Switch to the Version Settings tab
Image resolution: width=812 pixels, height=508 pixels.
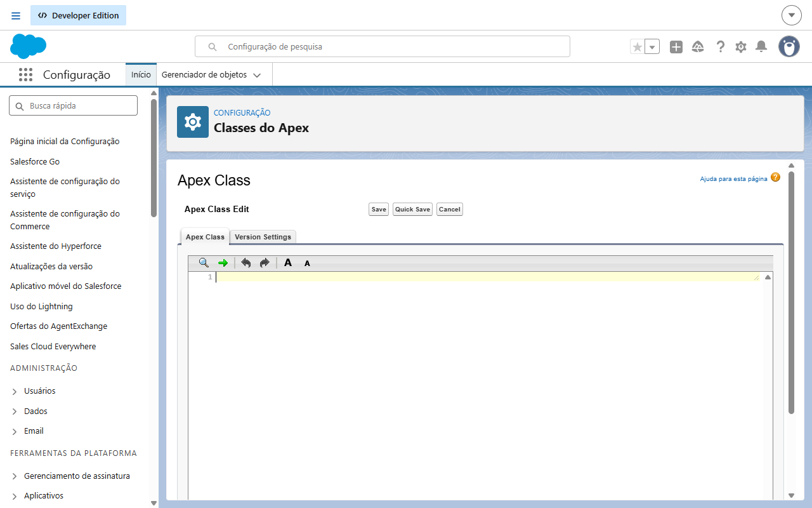[x=263, y=237]
